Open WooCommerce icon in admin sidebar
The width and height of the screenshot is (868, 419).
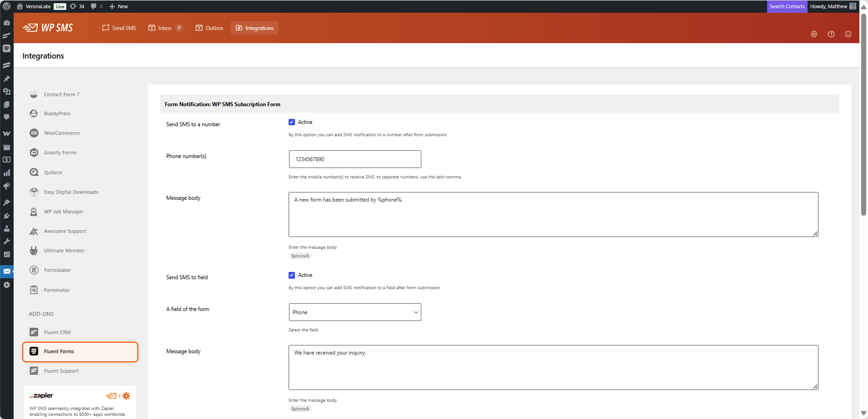click(x=6, y=133)
